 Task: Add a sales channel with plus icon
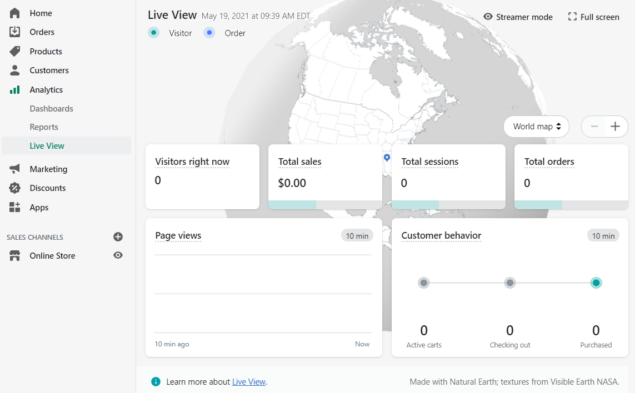point(118,237)
